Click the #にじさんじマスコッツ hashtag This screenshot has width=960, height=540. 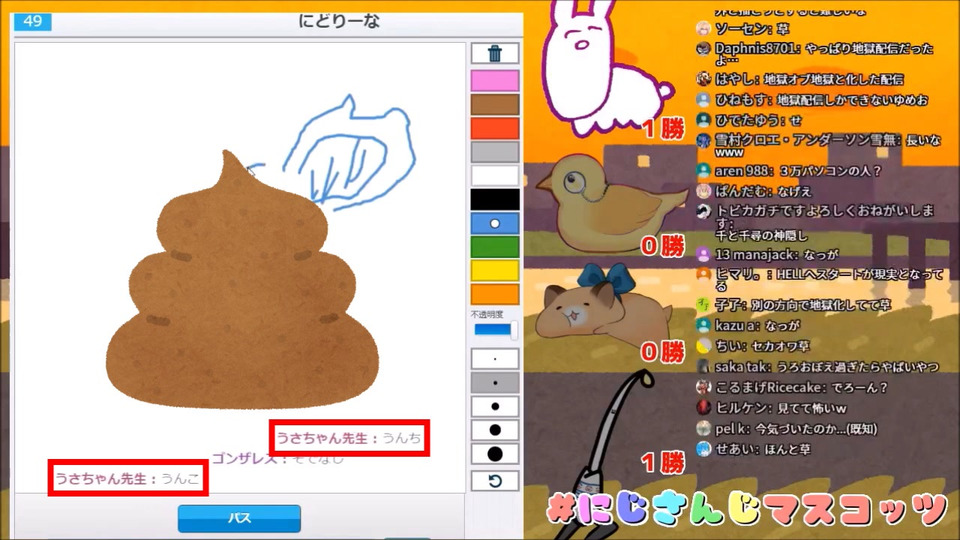748,510
